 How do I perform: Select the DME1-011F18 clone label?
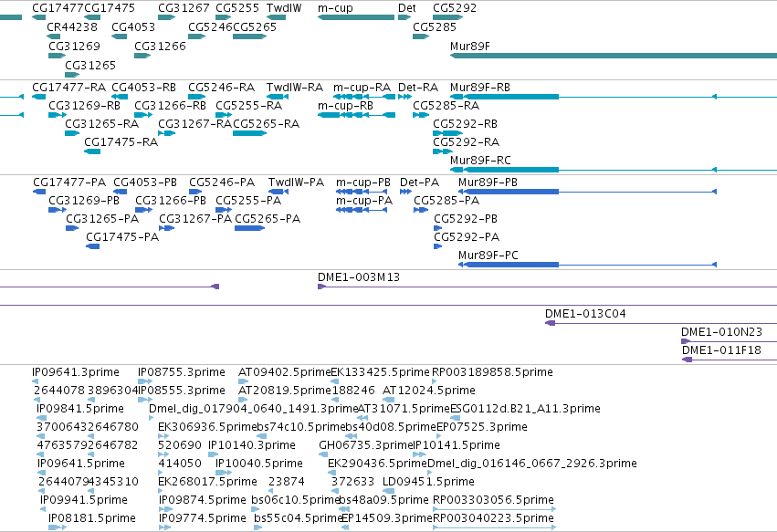click(721, 350)
